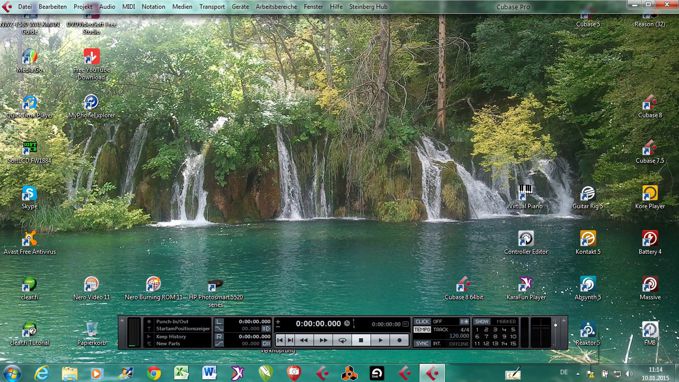The height and width of the screenshot is (382, 679).
Task: Open Avast Free Antivirus icon
Action: point(29,243)
